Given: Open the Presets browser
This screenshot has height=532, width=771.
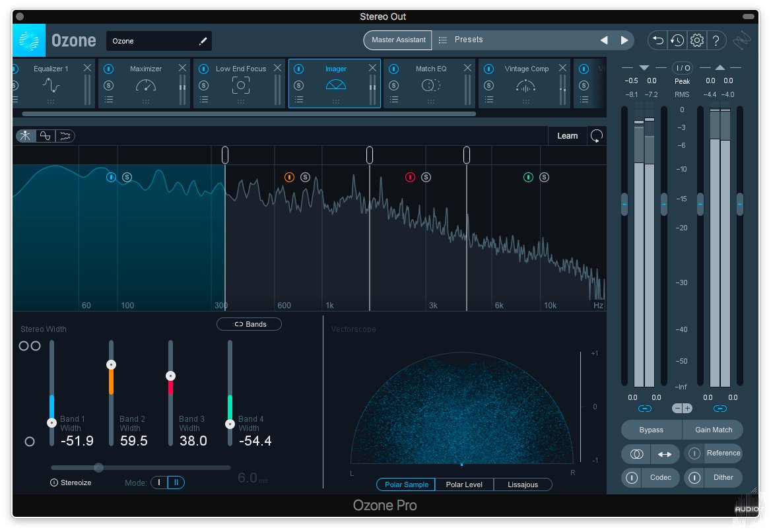Looking at the screenshot, I should [469, 40].
